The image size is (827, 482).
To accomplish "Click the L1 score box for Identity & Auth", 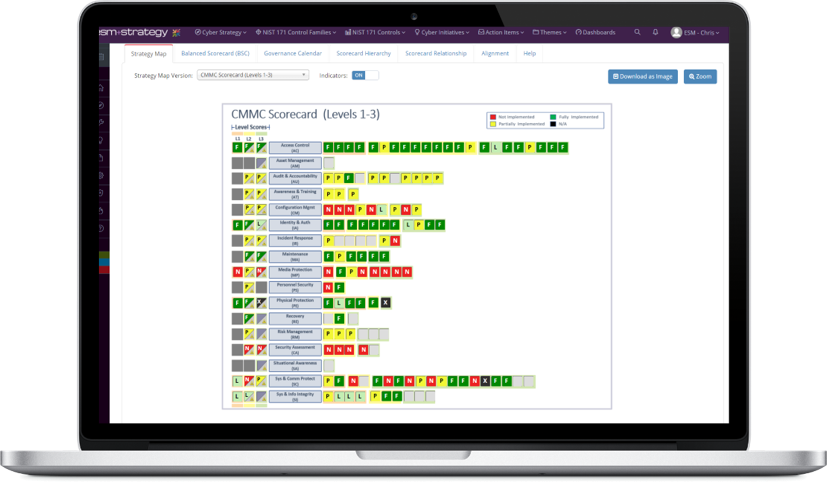I will click(237, 225).
